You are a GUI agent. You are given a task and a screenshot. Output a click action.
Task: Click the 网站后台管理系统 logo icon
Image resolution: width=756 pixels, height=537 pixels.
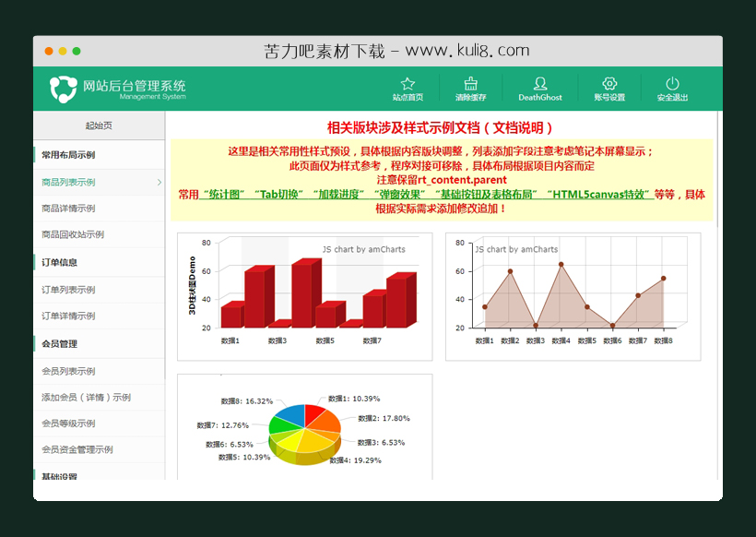point(60,88)
